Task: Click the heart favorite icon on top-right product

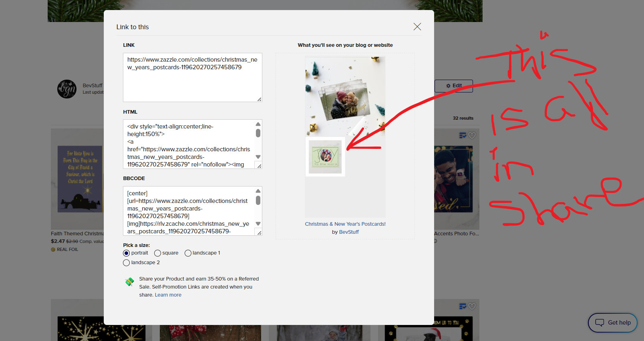Action: click(x=472, y=136)
